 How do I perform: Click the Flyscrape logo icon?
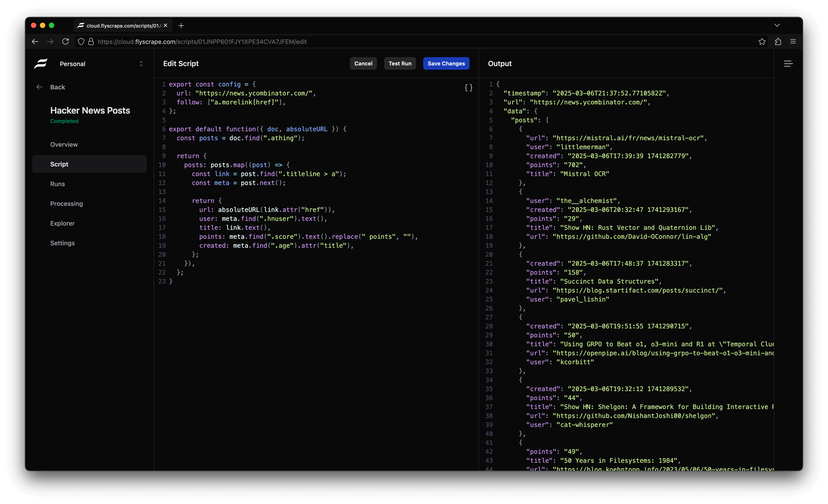click(41, 63)
